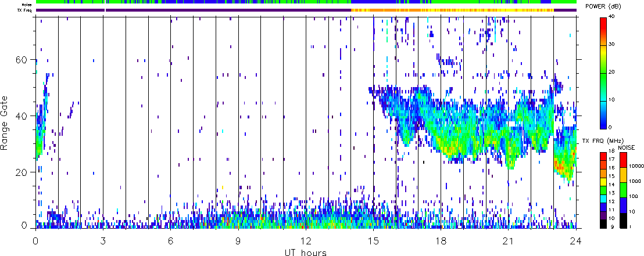Pick the green segment of NOISE color bar
Screen dimensions: 644x256
tap(623, 190)
